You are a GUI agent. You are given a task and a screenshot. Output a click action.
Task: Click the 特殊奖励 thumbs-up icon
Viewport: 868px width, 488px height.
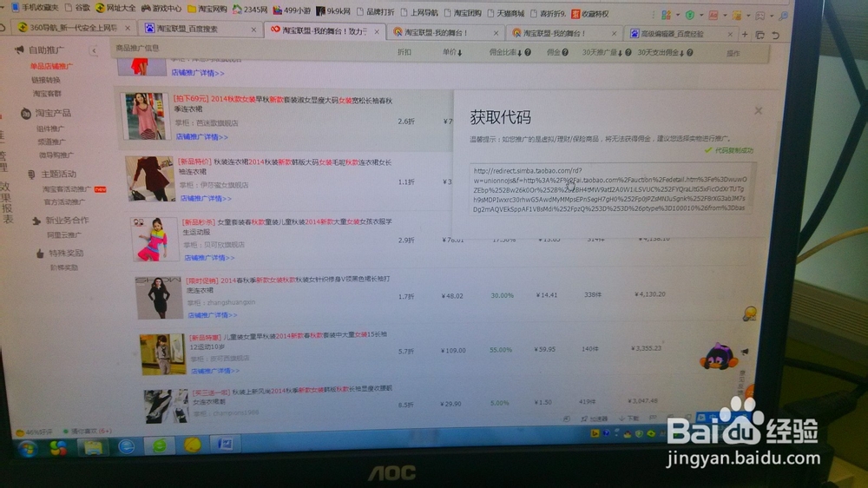point(40,254)
